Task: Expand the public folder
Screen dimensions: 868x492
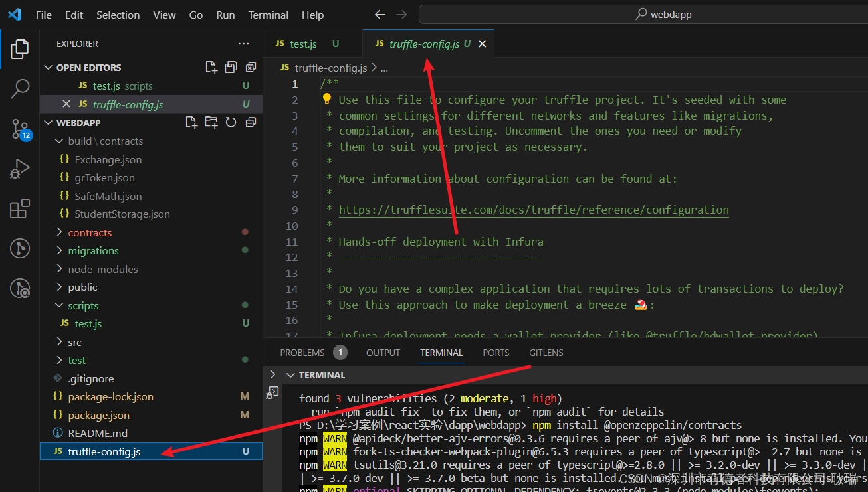Action: point(59,287)
